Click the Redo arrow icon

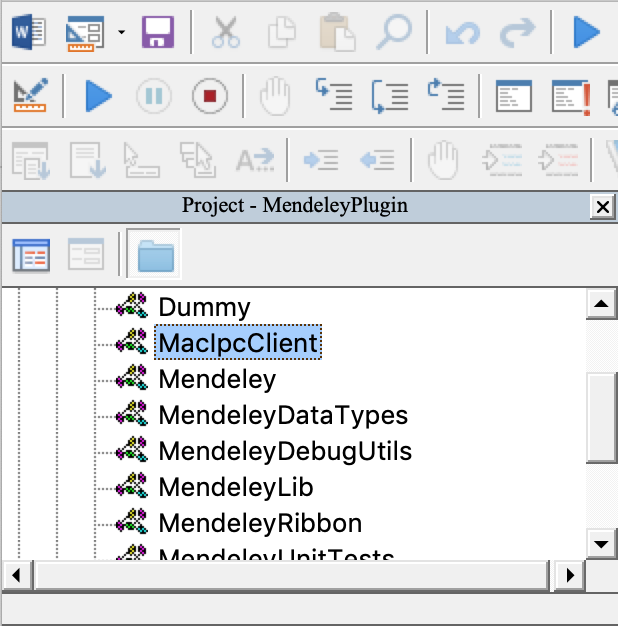coord(517,32)
